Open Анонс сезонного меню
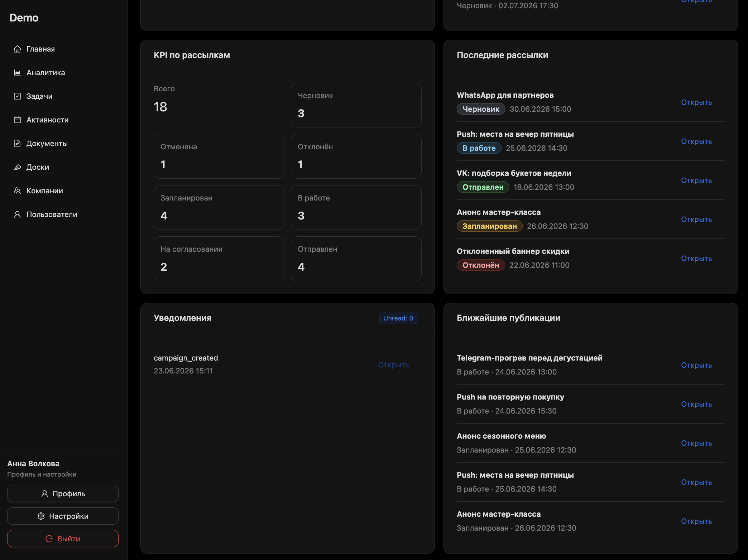Screen dimensions: 748x560 (696, 443)
